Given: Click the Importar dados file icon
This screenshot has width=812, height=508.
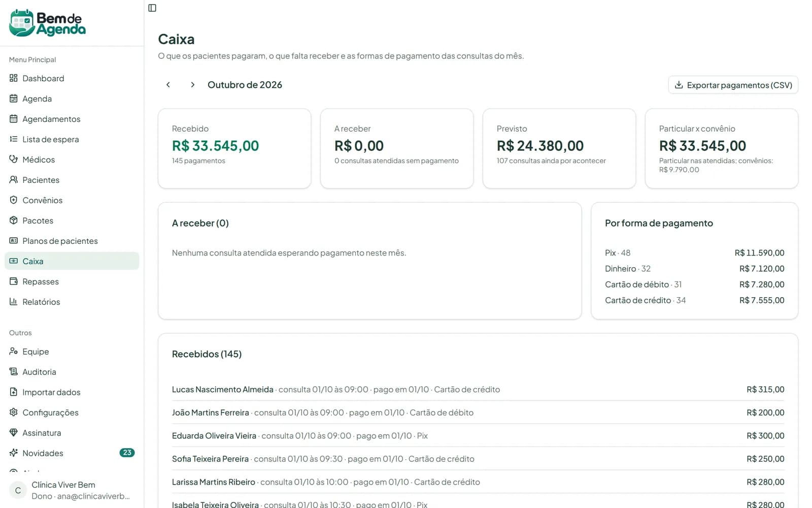Looking at the screenshot, I should pos(14,392).
